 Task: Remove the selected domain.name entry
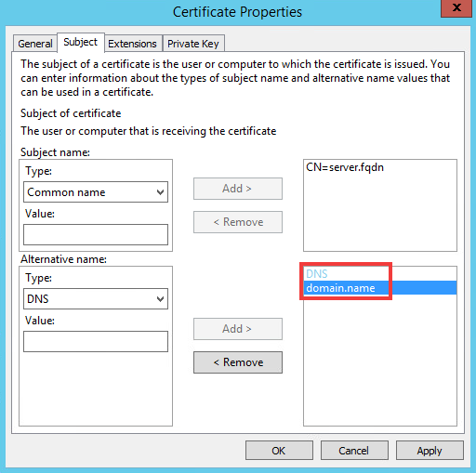pyautogui.click(x=238, y=362)
